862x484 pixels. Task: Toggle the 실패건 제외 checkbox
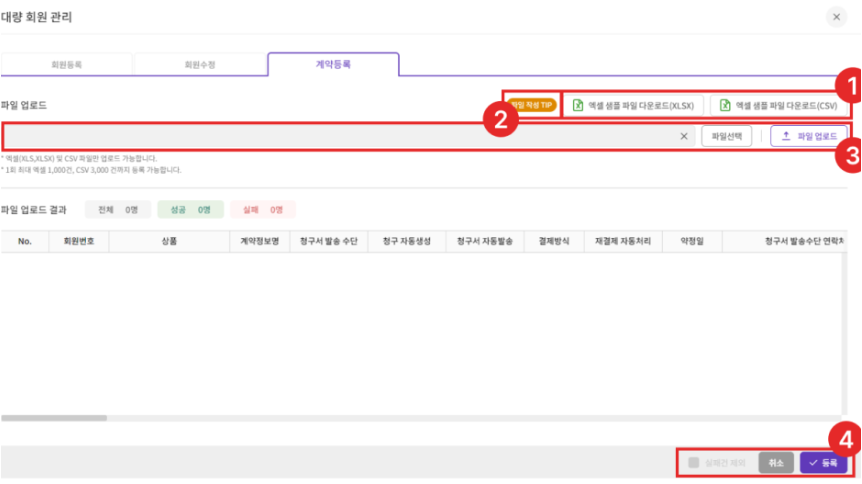tap(694, 463)
